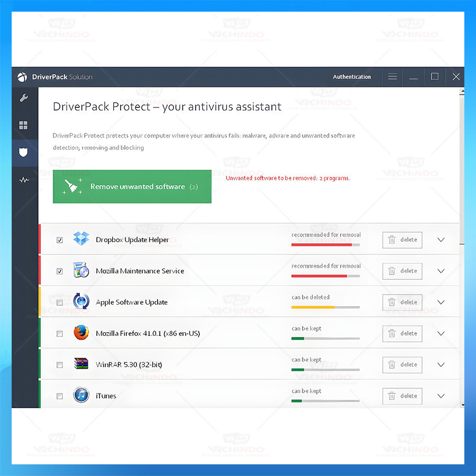Click the 'iTunes' program name
This screenshot has height=476, width=476.
point(106,396)
